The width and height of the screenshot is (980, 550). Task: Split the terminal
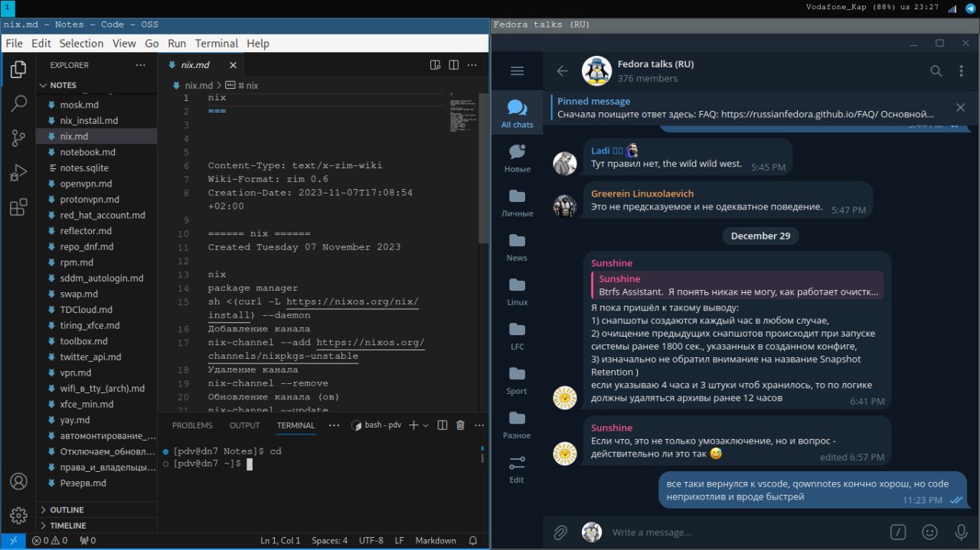click(x=442, y=425)
